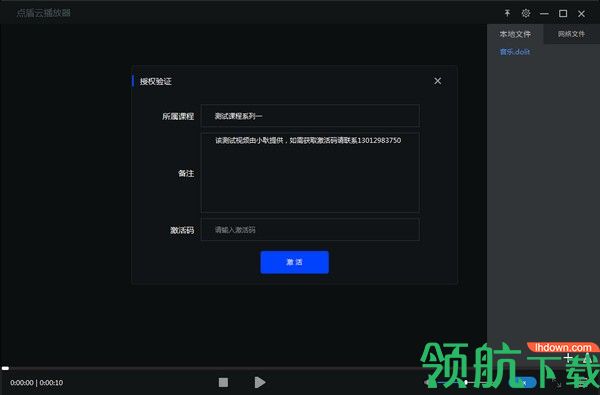Click the 授权验证 dialog title

[x=155, y=81]
